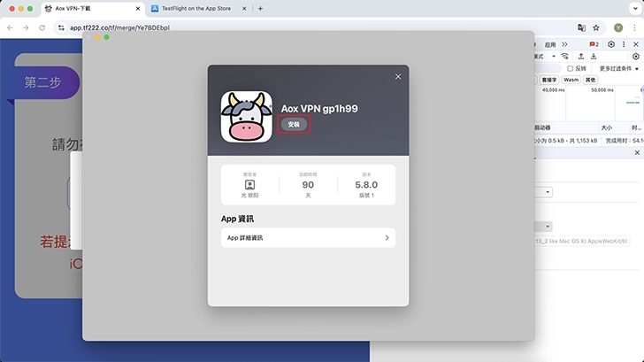Viewport: 644px width, 362px height.
Task: Click the import HAR upload icon
Action: tap(580, 56)
